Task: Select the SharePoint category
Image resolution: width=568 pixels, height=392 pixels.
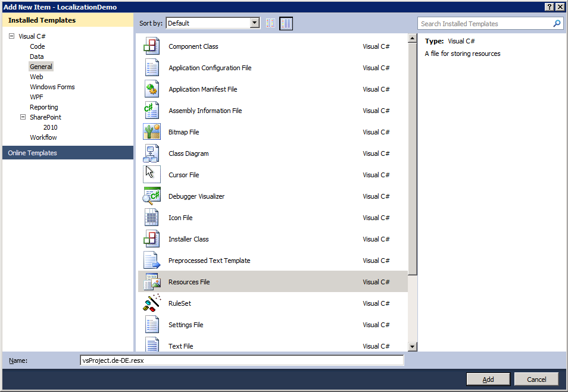Action: [45, 117]
